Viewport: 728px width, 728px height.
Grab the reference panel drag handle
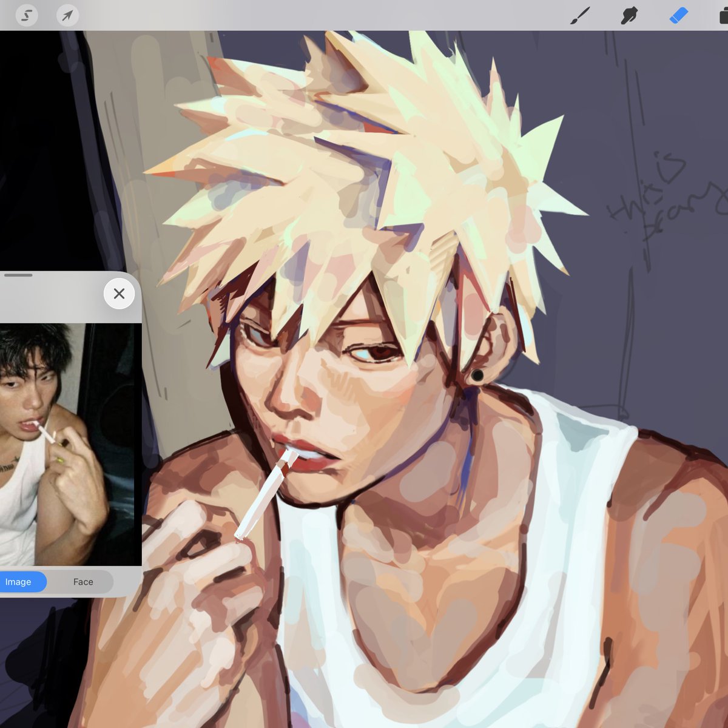[x=18, y=275]
